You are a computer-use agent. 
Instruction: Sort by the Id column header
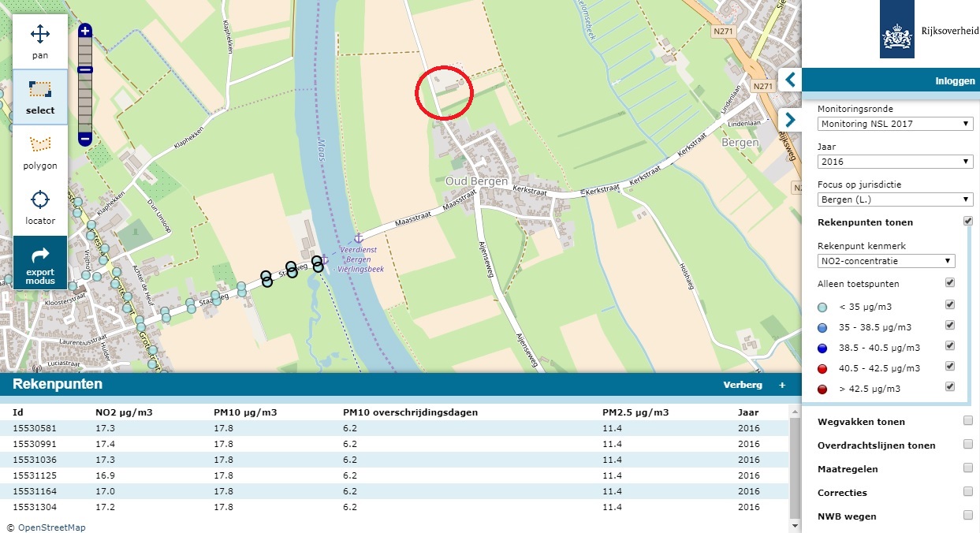coord(17,412)
